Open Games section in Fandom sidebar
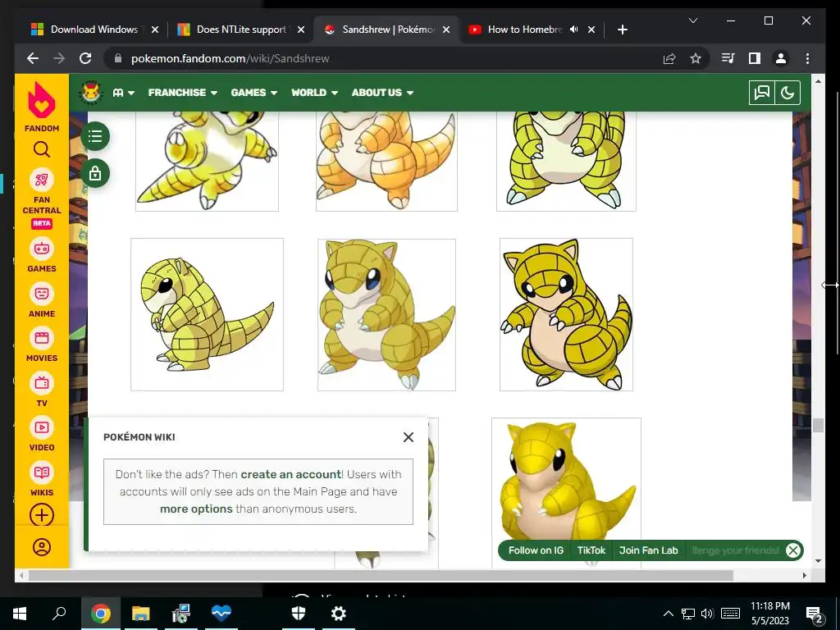 (42, 256)
